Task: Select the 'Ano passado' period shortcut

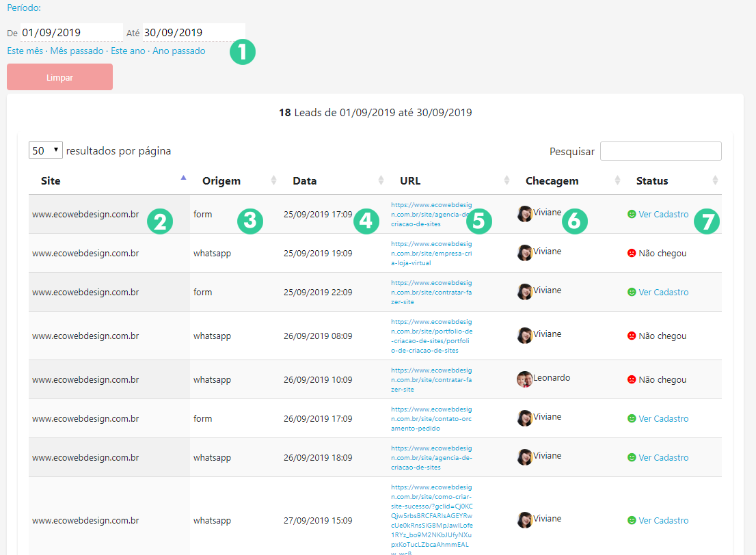Action: pyautogui.click(x=178, y=51)
